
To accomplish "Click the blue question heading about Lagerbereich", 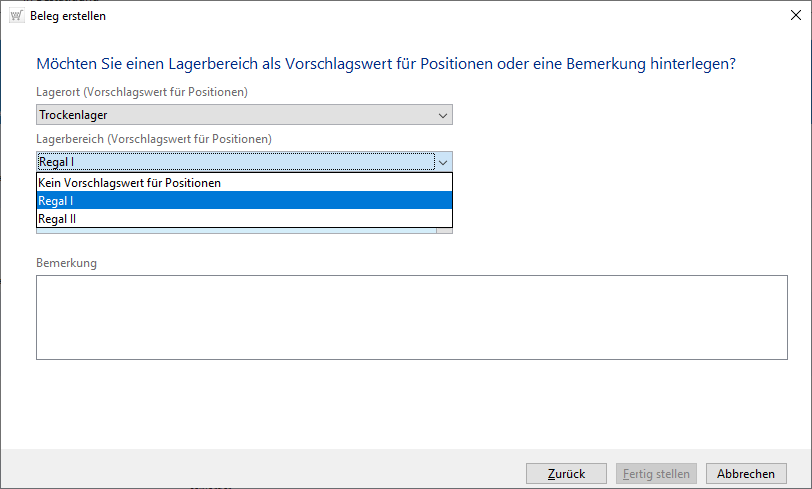I will tap(386, 64).
